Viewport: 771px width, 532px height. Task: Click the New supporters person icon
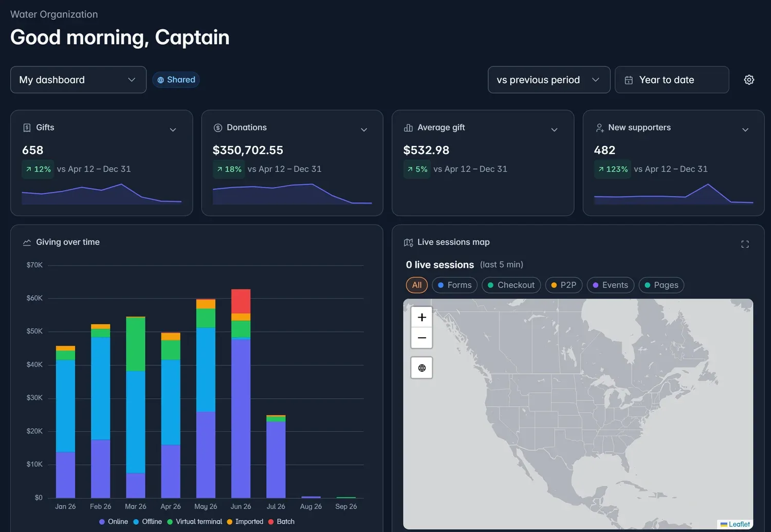599,127
